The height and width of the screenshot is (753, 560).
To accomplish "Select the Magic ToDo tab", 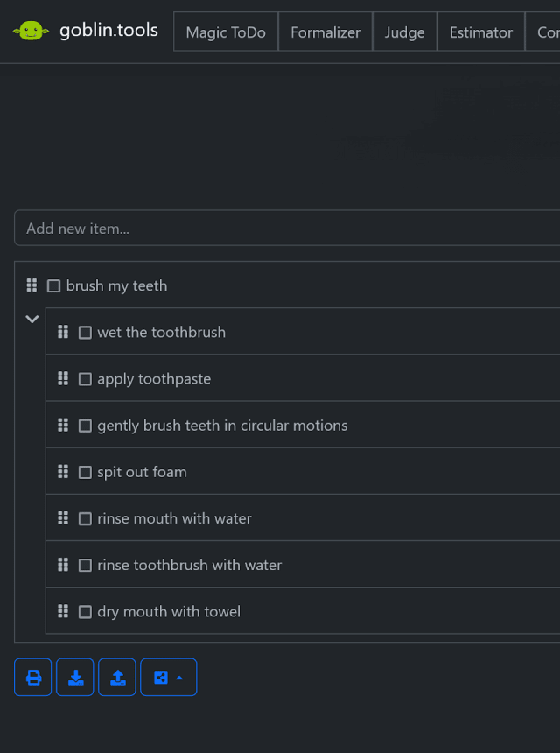I will [x=226, y=32].
